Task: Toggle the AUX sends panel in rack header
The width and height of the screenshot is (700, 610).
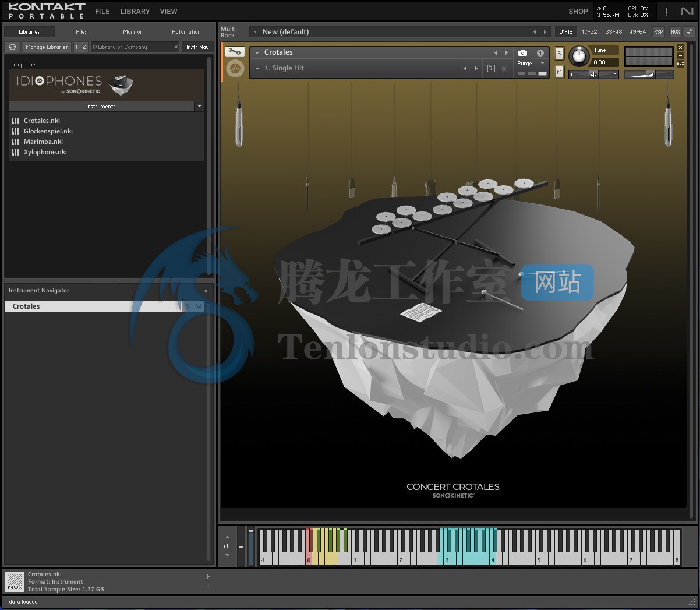Action: pyautogui.click(x=676, y=32)
